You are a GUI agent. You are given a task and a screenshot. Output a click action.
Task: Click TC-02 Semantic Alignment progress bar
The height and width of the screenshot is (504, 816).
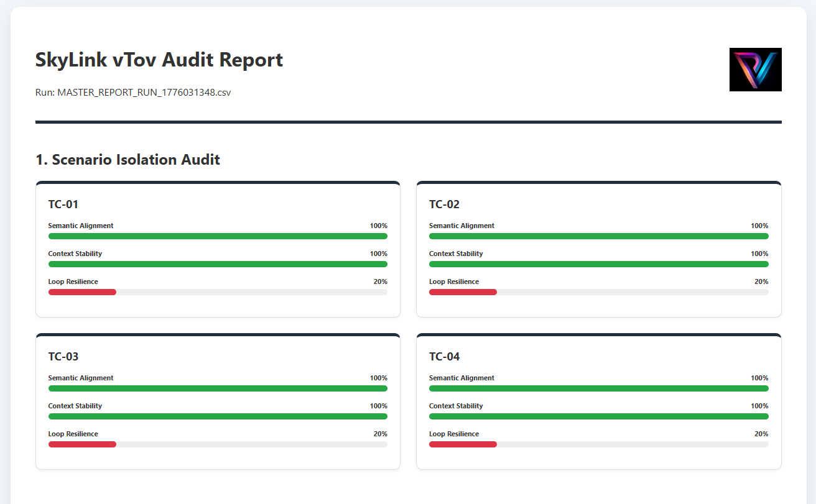click(599, 236)
